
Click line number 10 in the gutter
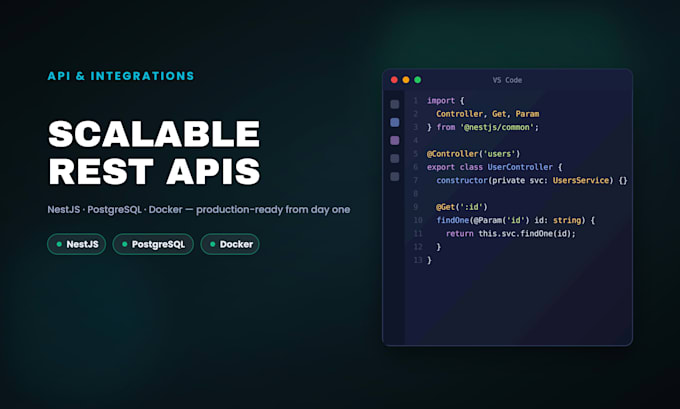(x=418, y=220)
